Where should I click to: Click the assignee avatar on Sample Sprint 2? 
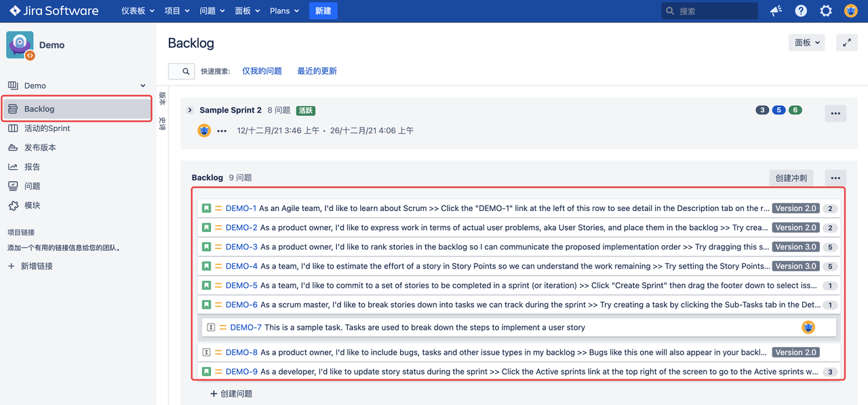click(204, 130)
